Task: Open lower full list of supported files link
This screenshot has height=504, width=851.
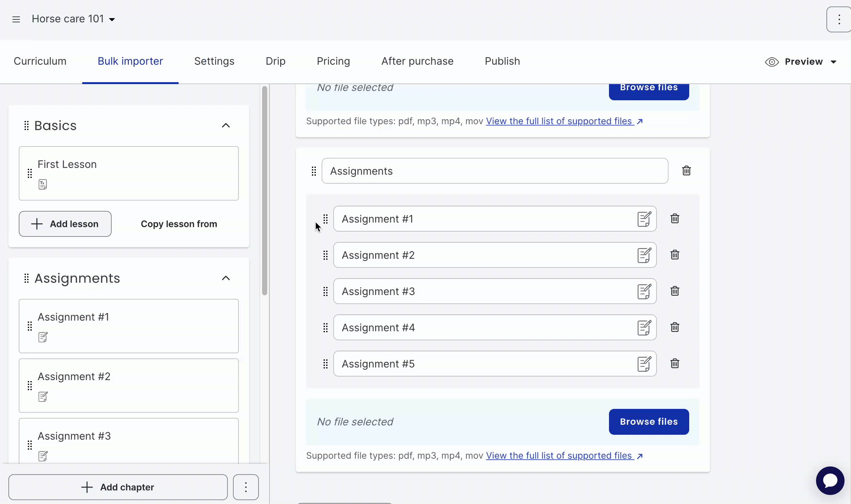Action: [x=564, y=456]
